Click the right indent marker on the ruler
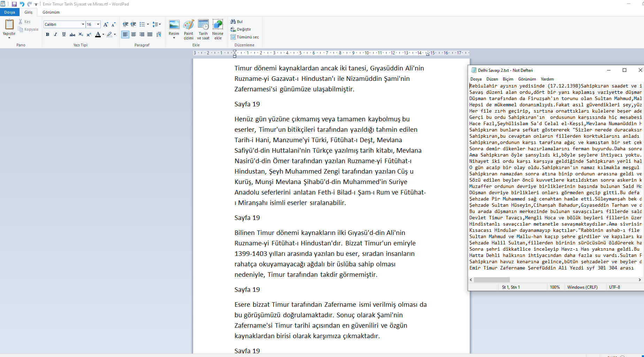Viewport: 644px width, 357px height. pos(428,54)
